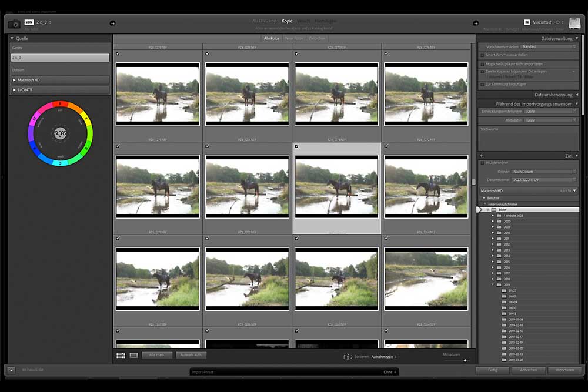Click the arrow circle before Macintosh HD destination
588x392 pixels.
point(476,24)
